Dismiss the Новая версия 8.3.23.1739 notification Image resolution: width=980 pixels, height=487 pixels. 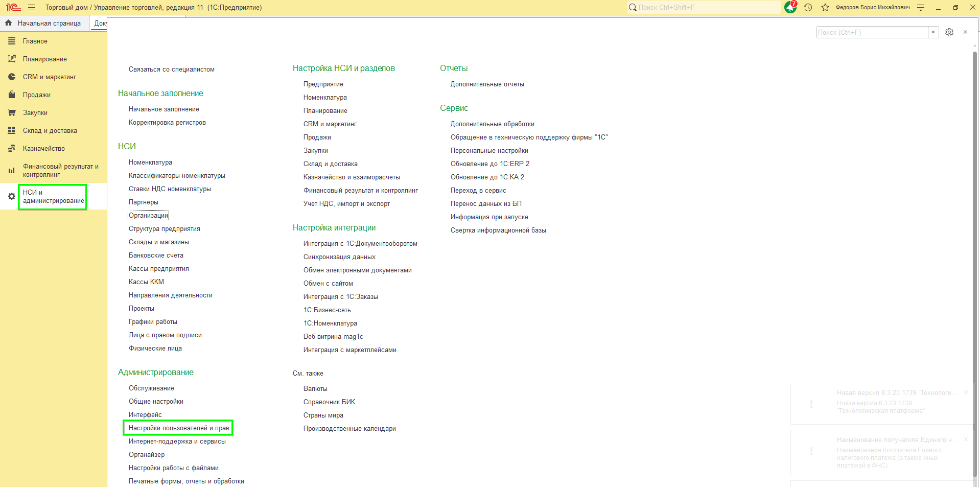966,392
